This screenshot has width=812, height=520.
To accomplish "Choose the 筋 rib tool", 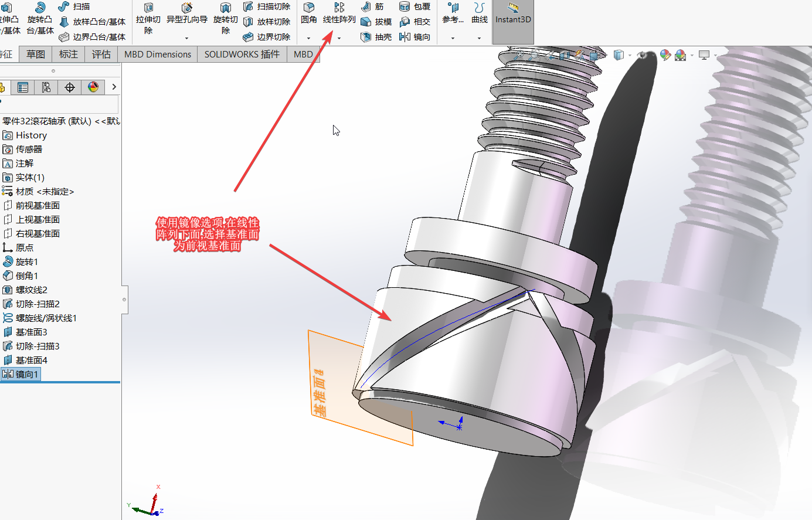I will (x=372, y=6).
